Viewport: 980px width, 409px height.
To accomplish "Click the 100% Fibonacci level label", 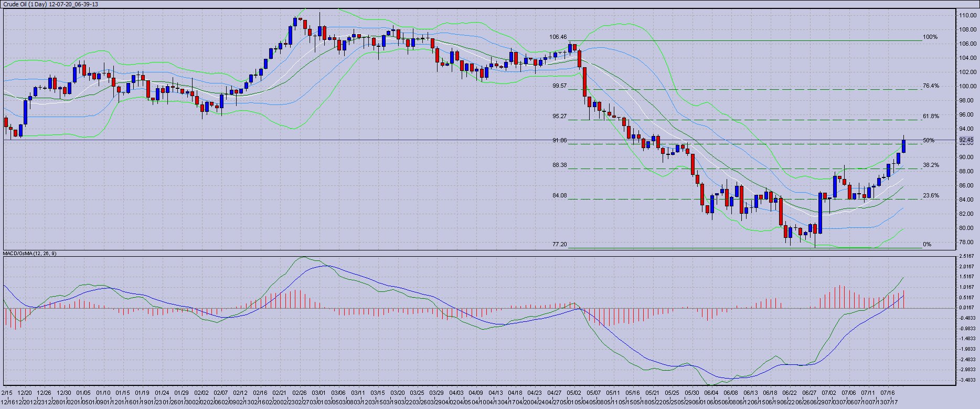I will (930, 37).
